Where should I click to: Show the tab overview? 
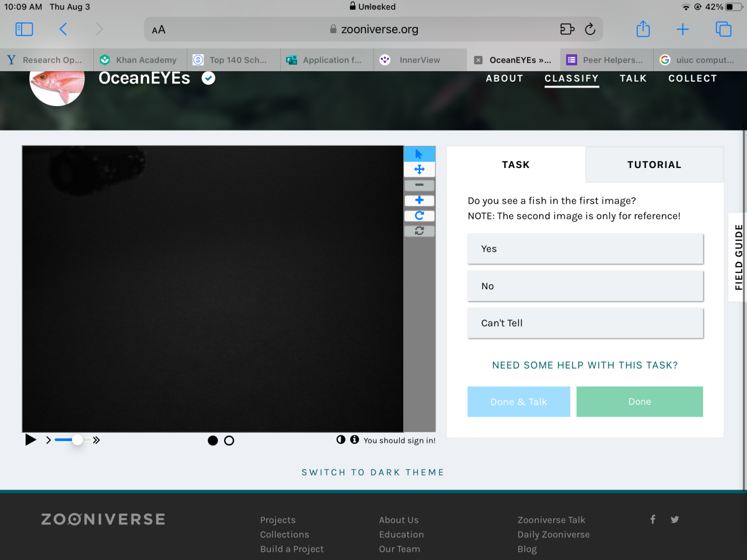[724, 29]
